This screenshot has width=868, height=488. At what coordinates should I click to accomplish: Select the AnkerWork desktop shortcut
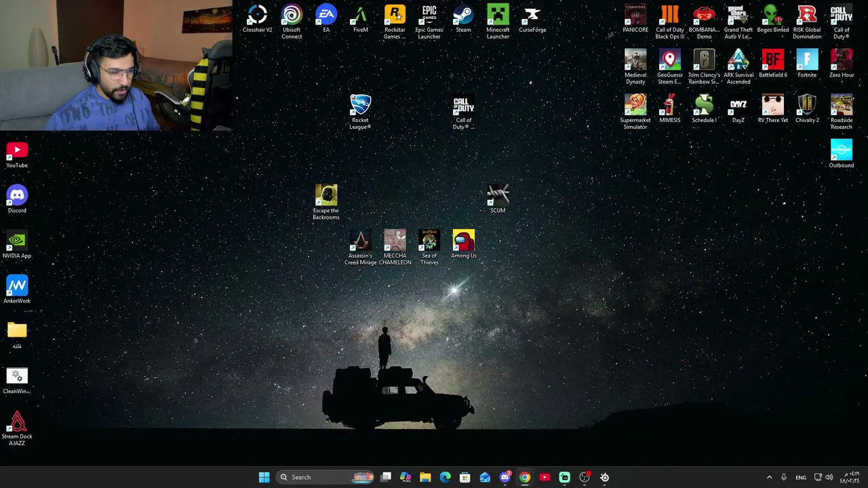[17, 290]
